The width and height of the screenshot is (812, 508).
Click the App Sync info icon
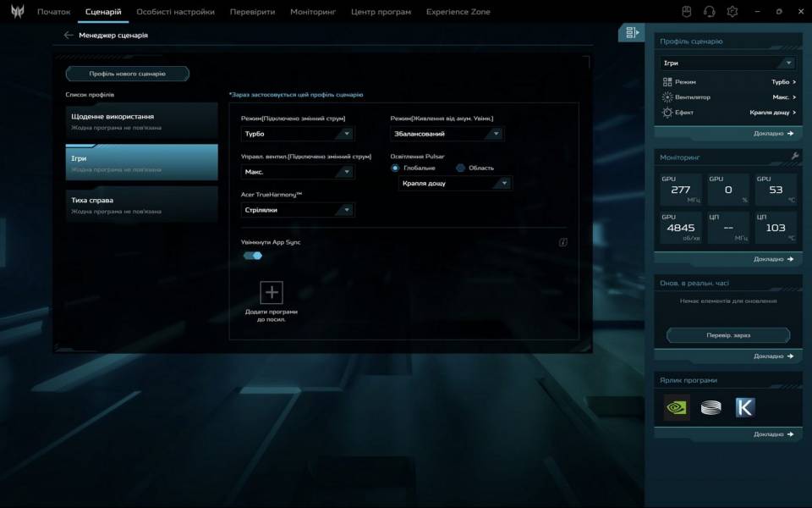click(562, 242)
